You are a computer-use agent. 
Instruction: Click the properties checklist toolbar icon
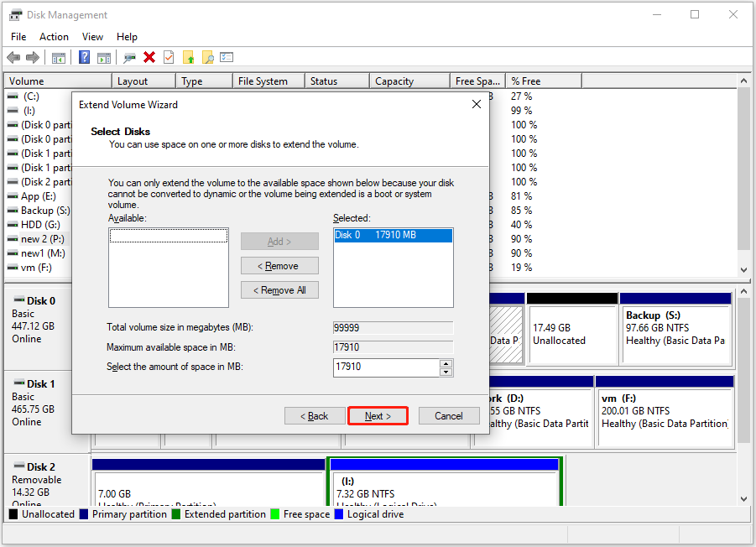[227, 57]
